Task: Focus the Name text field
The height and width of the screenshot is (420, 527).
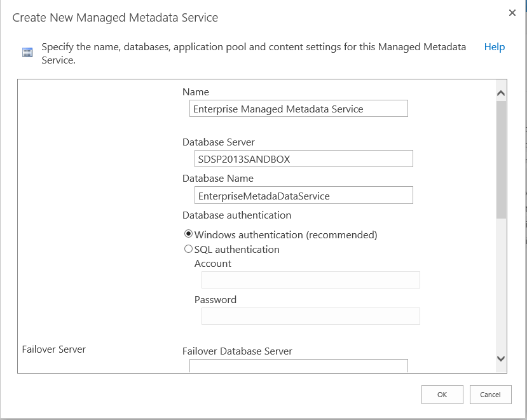Action: (x=298, y=109)
